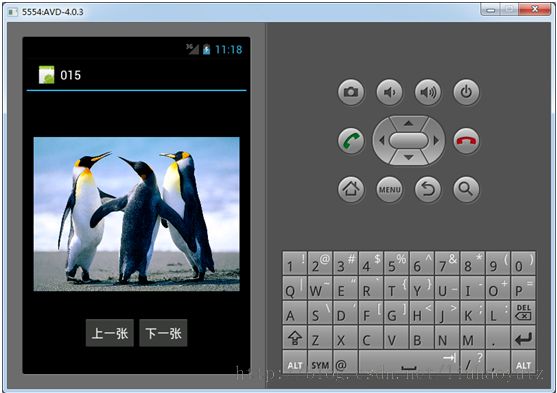The width and height of the screenshot is (557, 393).
Task: Click the Z key on keyboard
Action: click(320, 338)
